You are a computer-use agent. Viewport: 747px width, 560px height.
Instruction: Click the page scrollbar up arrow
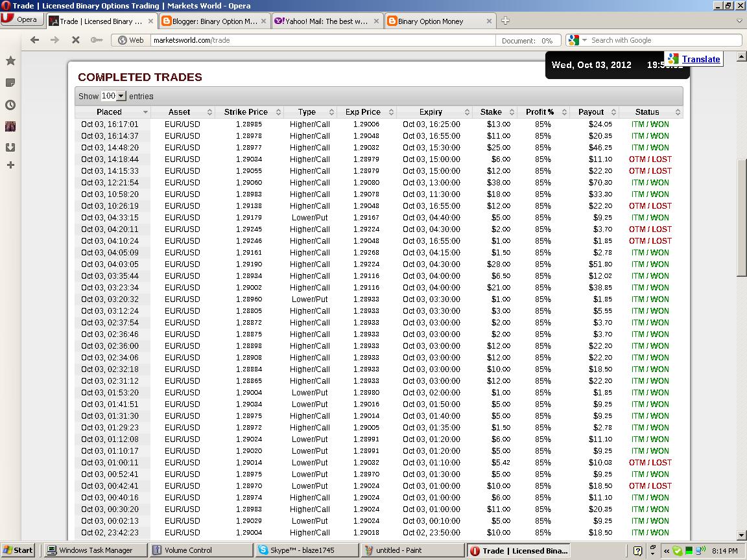[741, 56]
